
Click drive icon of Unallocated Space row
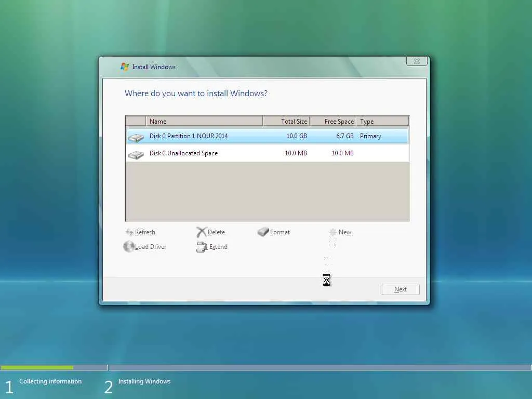[x=136, y=155]
